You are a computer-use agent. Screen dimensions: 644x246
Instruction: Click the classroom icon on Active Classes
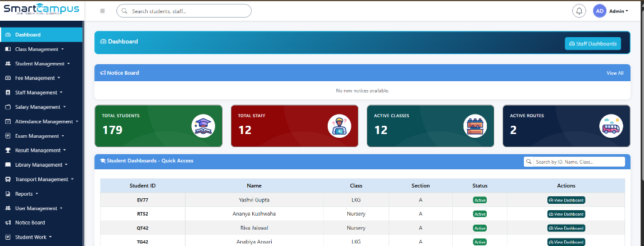click(x=475, y=126)
